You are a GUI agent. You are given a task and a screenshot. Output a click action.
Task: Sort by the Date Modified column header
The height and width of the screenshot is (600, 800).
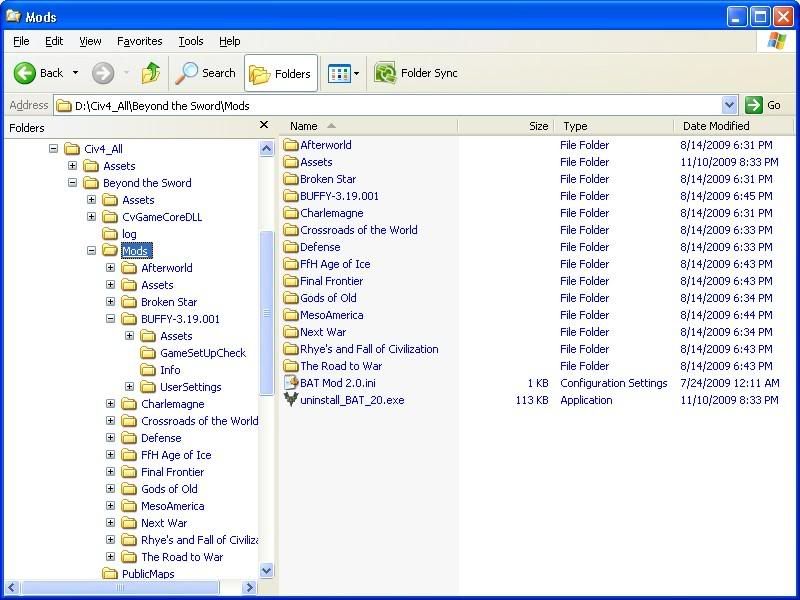coord(733,126)
